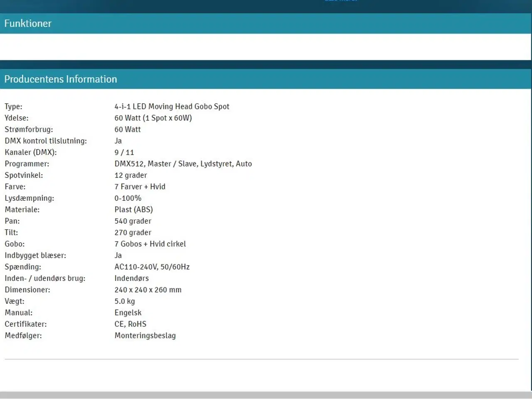Select the 'Kanaler (DMX):' label
The image size is (532, 399).
31,153
